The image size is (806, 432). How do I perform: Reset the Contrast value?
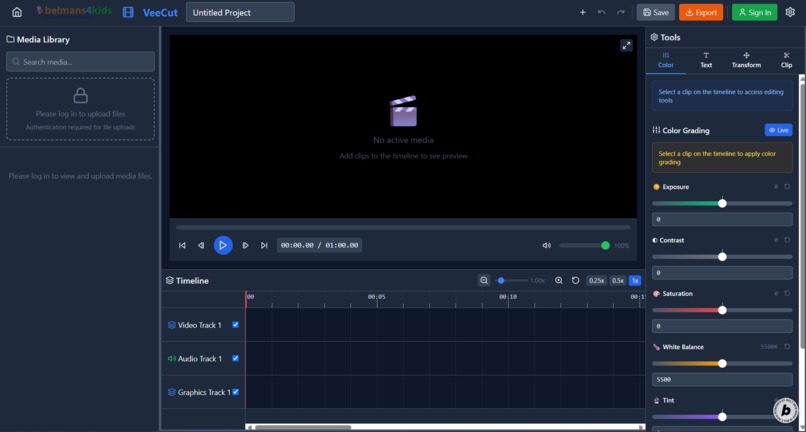point(787,240)
